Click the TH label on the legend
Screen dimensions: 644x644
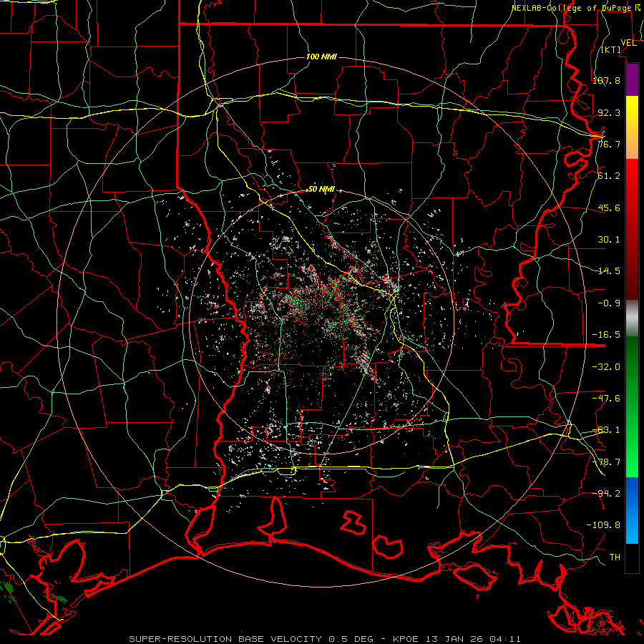click(615, 557)
